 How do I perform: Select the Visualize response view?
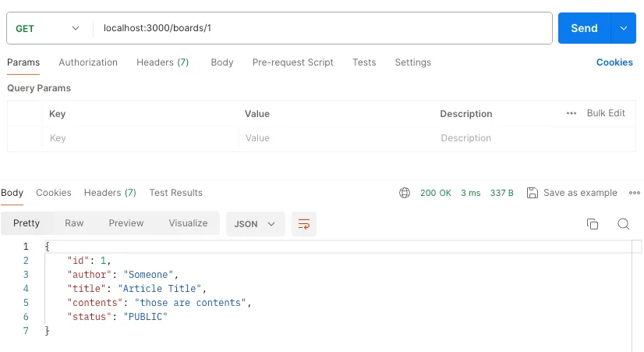coord(188,223)
